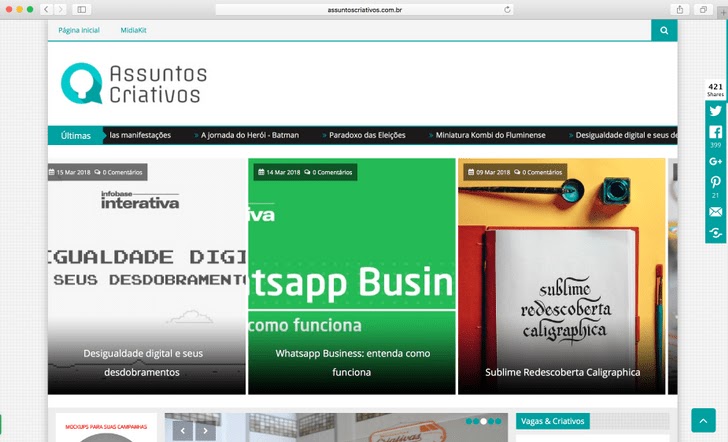728x442 pixels.
Task: Open the Página inicial menu item
Action: point(79,30)
